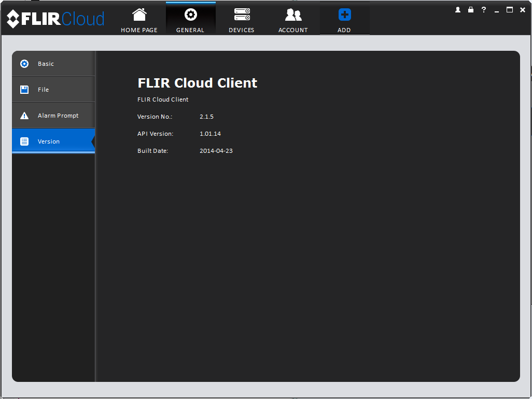Lock the client with the padlock icon
Image resolution: width=532 pixels, height=399 pixels.
[471, 10]
